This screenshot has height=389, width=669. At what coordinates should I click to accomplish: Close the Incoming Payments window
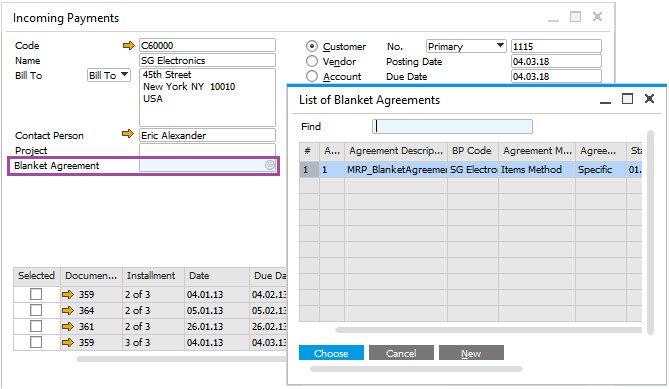point(597,17)
